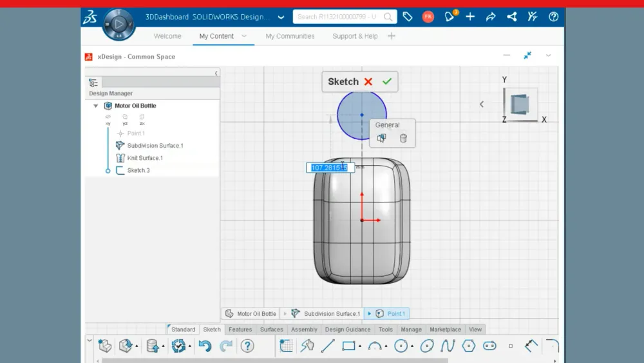Select the Circle sketch tool
Viewport: 644px width, 363px height.
pos(401,346)
